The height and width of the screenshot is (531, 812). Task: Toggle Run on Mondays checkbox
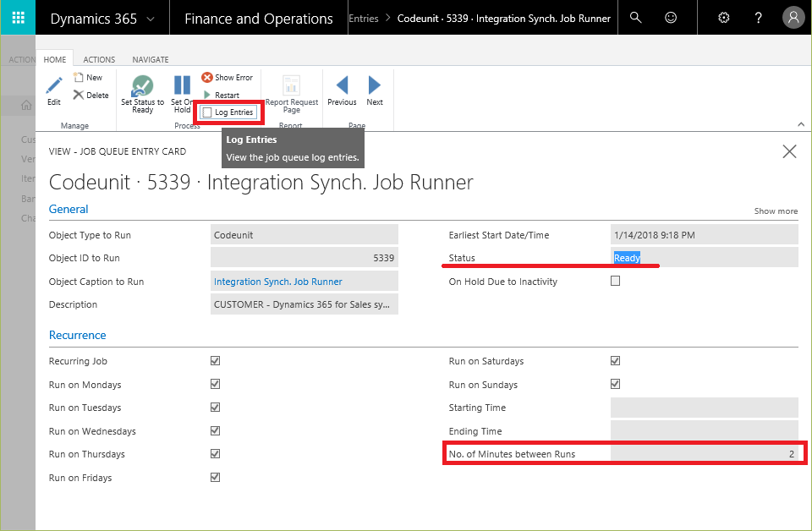(215, 384)
